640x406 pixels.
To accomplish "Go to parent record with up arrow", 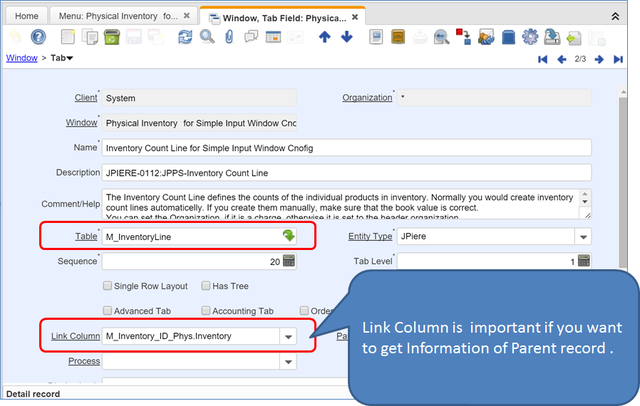I will click(x=325, y=38).
